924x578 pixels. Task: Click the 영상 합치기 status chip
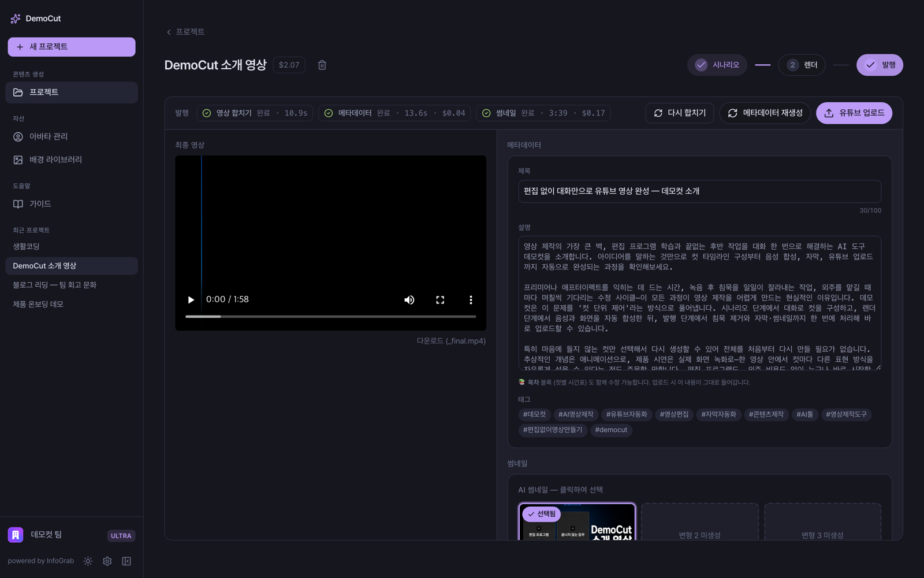tap(255, 113)
